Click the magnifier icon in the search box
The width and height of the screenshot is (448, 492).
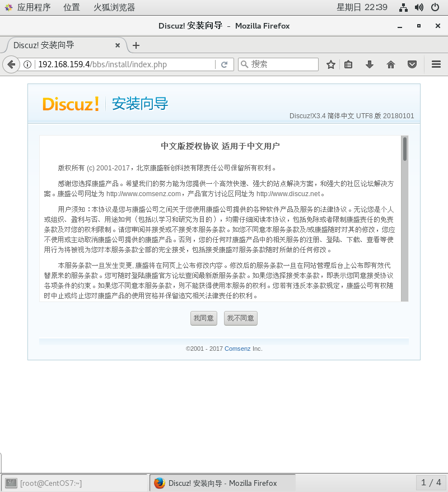[x=245, y=64]
